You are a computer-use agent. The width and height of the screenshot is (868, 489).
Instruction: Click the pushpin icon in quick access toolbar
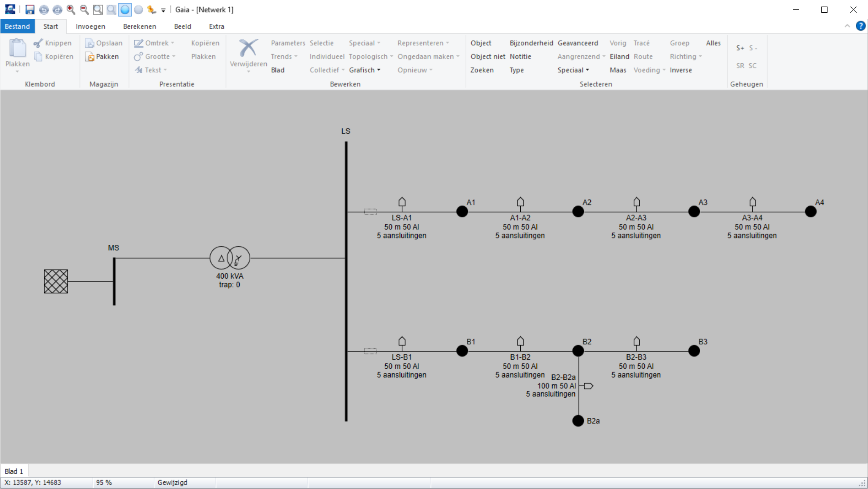click(151, 9)
